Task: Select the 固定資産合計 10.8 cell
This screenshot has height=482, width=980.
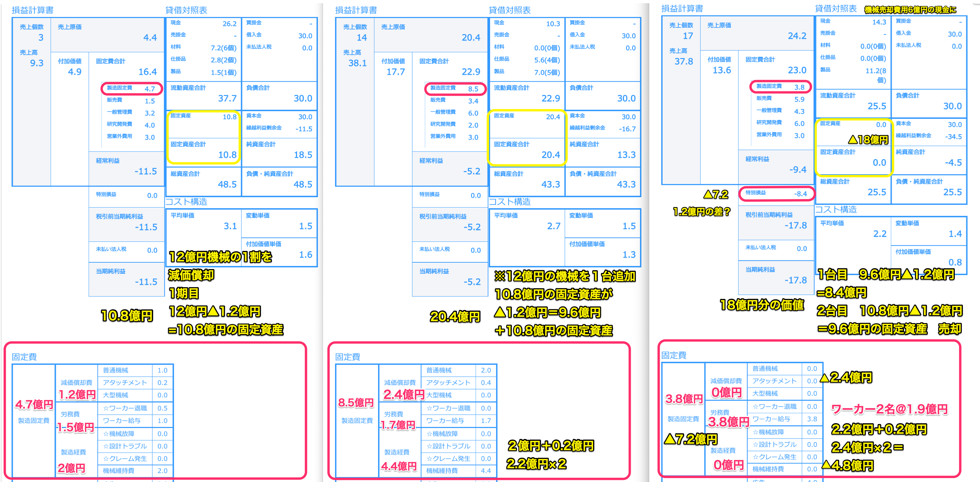Action: (203, 150)
